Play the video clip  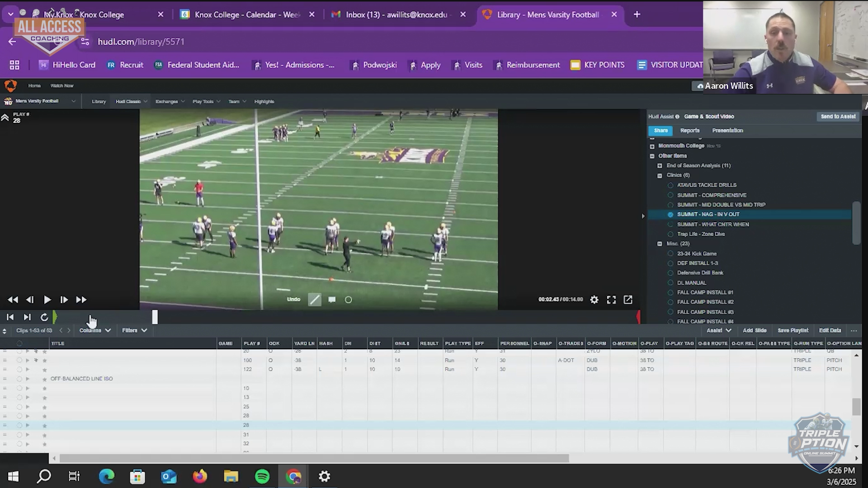[47, 300]
